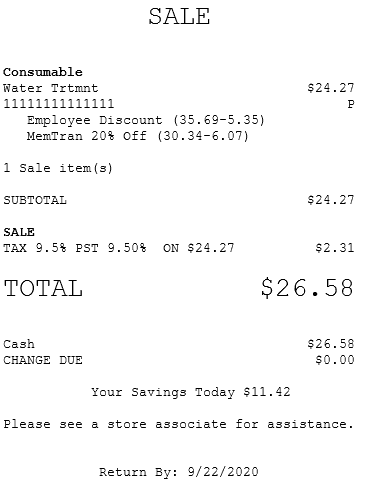Image resolution: width=366 pixels, height=488 pixels.
Task: Click the bold SALE tax section label
Action: click(x=19, y=232)
